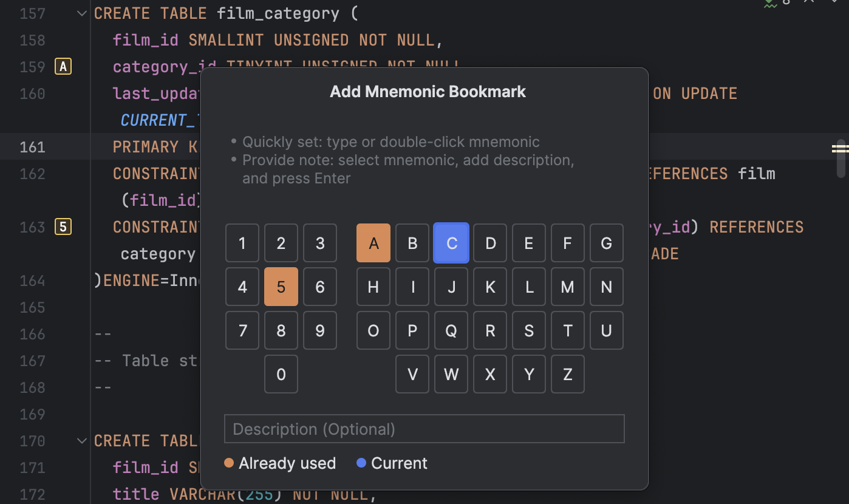Select the highlighted mnemonic key C
The image size is (849, 504).
[451, 243]
